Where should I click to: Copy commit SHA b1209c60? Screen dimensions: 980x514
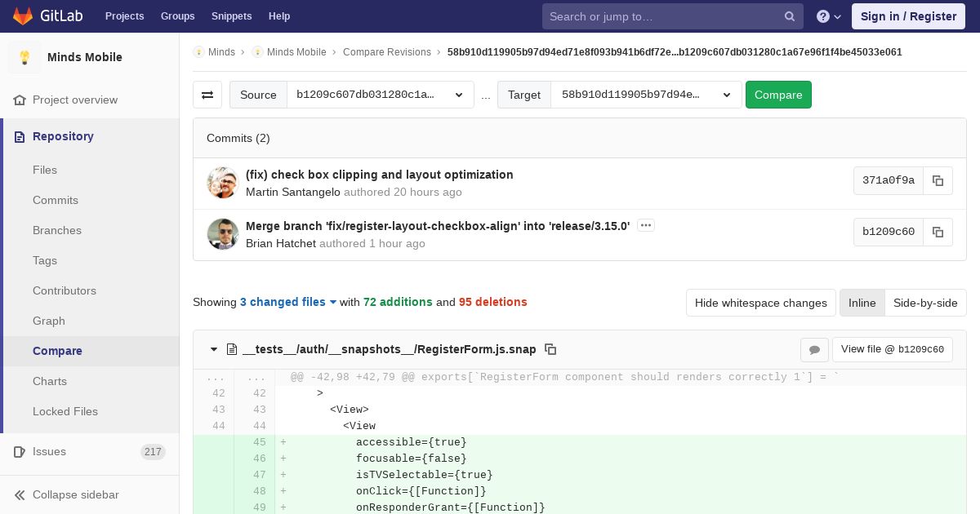(x=938, y=232)
